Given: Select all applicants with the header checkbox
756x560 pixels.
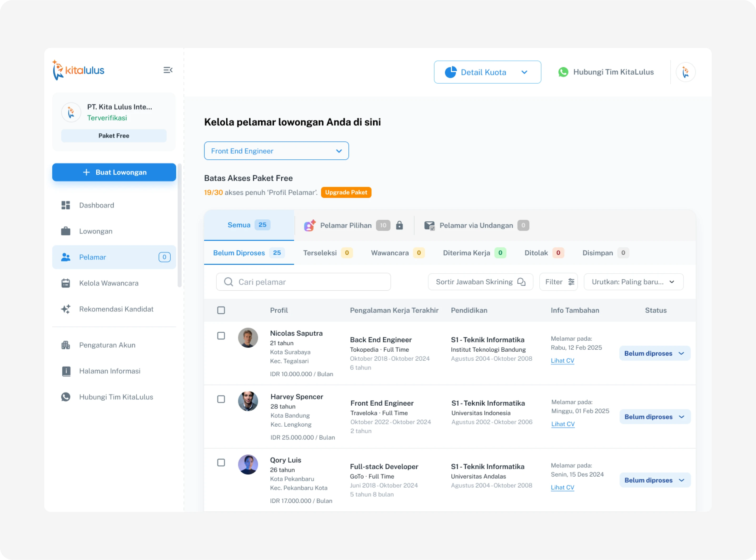Looking at the screenshot, I should click(221, 310).
